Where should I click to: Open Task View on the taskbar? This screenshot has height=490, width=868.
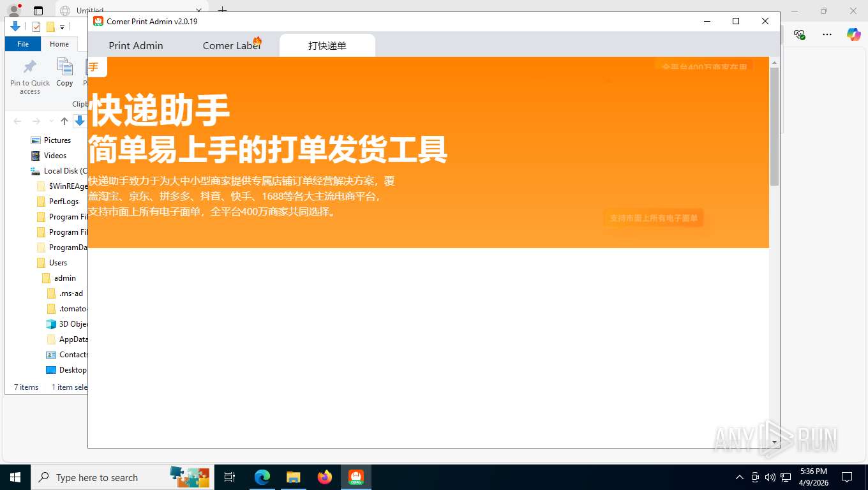click(230, 477)
